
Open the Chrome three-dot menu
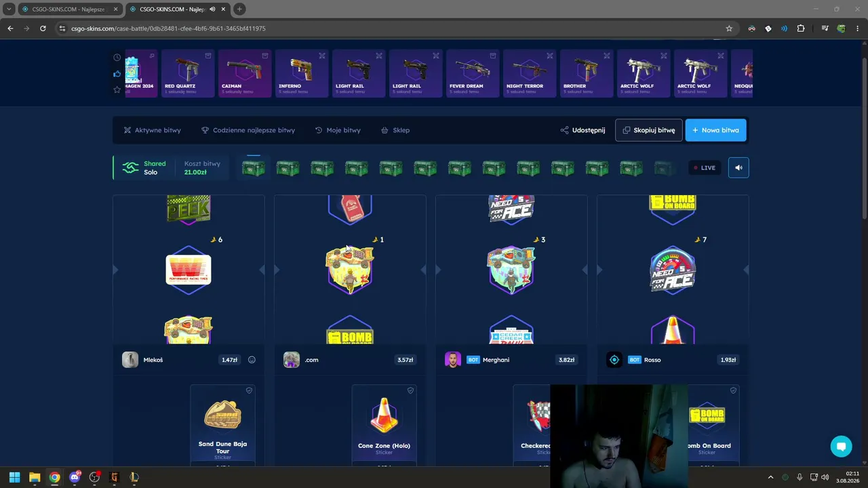pyautogui.click(x=858, y=28)
